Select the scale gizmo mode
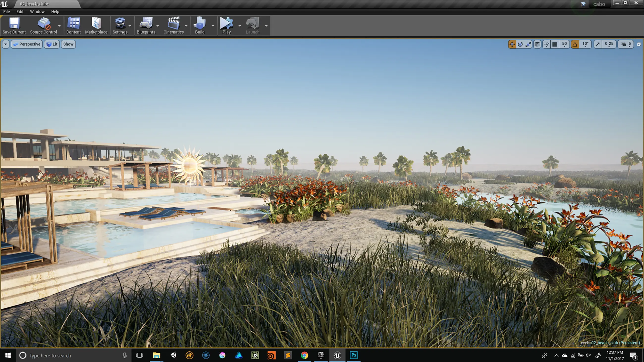Screen dimensions: 644x362 pyautogui.click(x=528, y=44)
